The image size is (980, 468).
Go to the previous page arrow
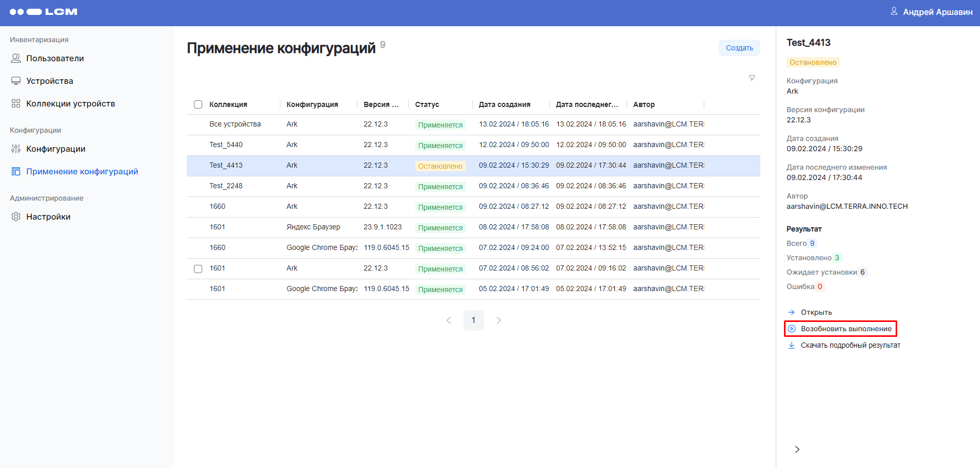pos(449,320)
